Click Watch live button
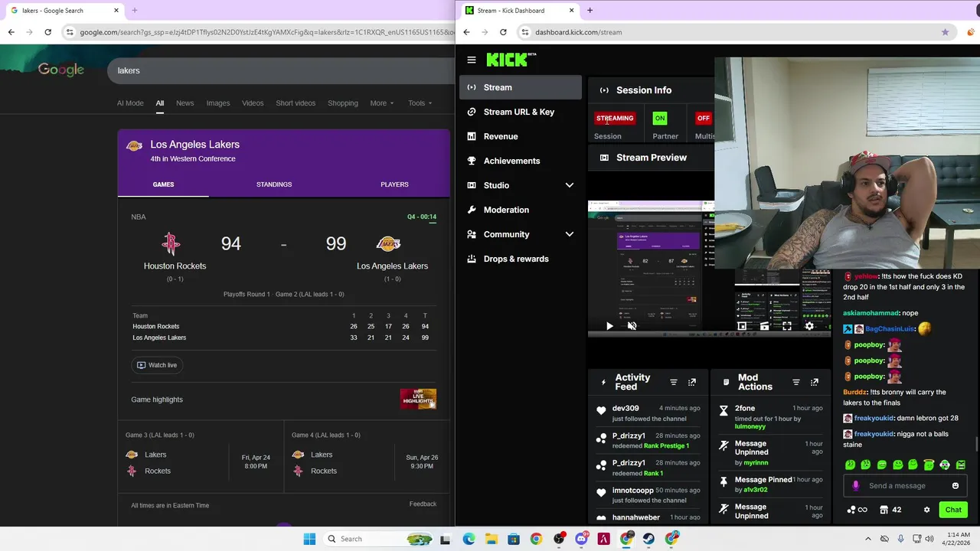 157,365
